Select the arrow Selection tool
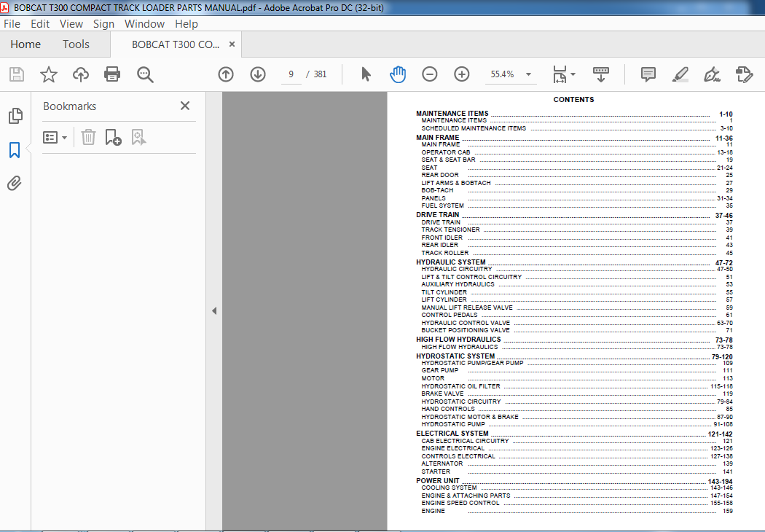765x532 pixels. point(366,74)
